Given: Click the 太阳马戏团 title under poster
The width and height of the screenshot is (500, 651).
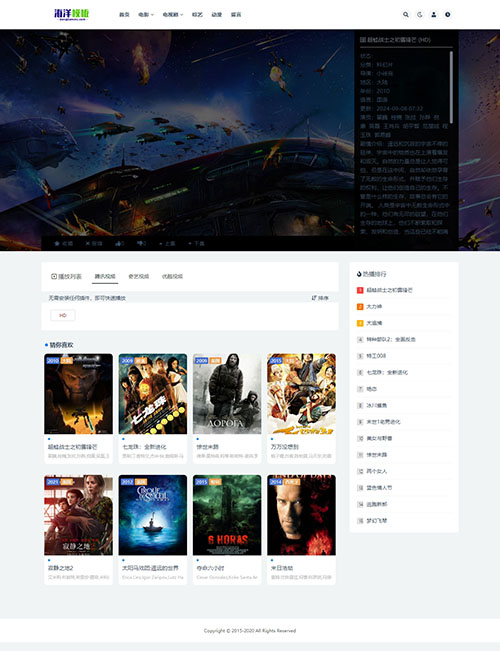Looking at the screenshot, I should point(150,568).
